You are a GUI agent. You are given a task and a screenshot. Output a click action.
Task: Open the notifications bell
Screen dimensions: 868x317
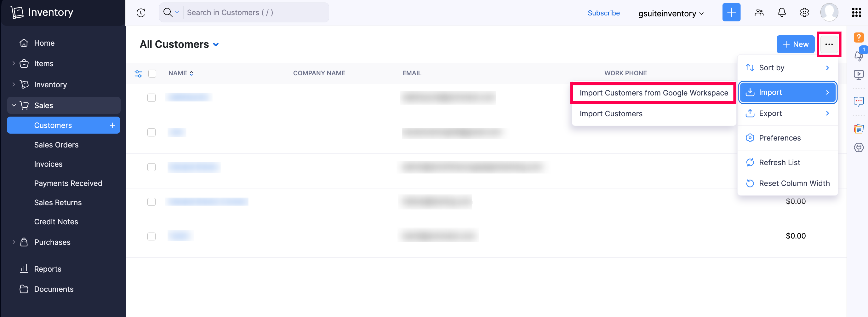[x=781, y=13]
